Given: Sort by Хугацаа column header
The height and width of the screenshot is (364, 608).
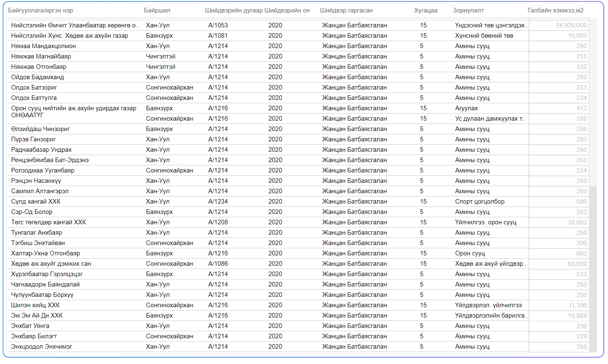Looking at the screenshot, I should point(425,10).
